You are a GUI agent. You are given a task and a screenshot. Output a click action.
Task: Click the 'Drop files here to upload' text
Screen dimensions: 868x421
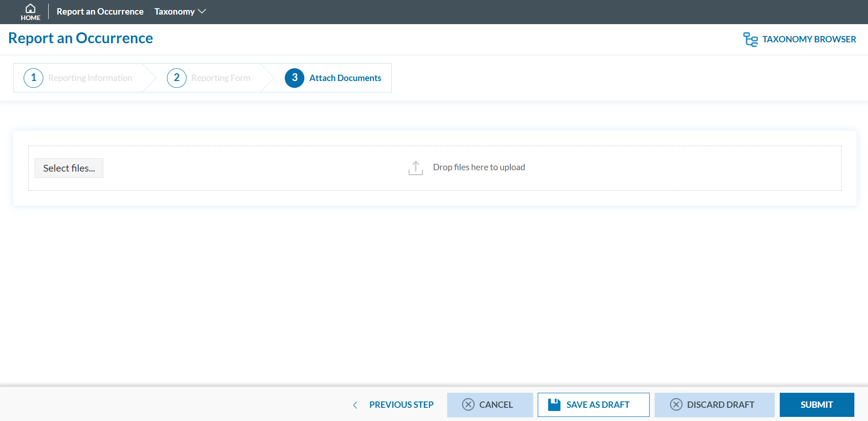tap(479, 167)
